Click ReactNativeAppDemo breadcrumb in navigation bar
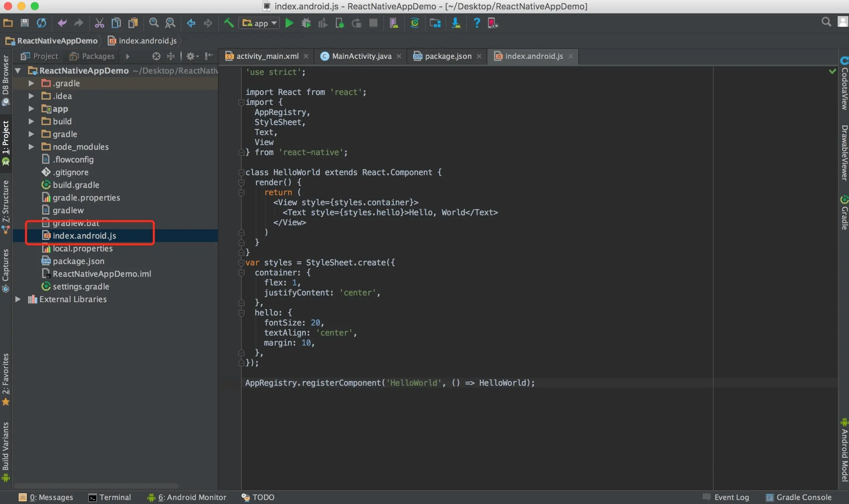The height and width of the screenshot is (504, 849). pyautogui.click(x=51, y=41)
